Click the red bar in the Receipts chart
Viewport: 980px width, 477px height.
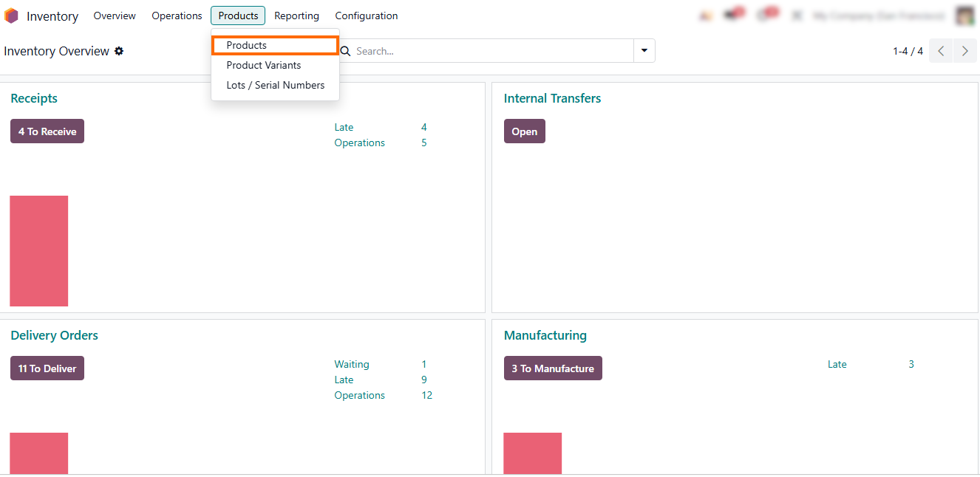tap(38, 251)
